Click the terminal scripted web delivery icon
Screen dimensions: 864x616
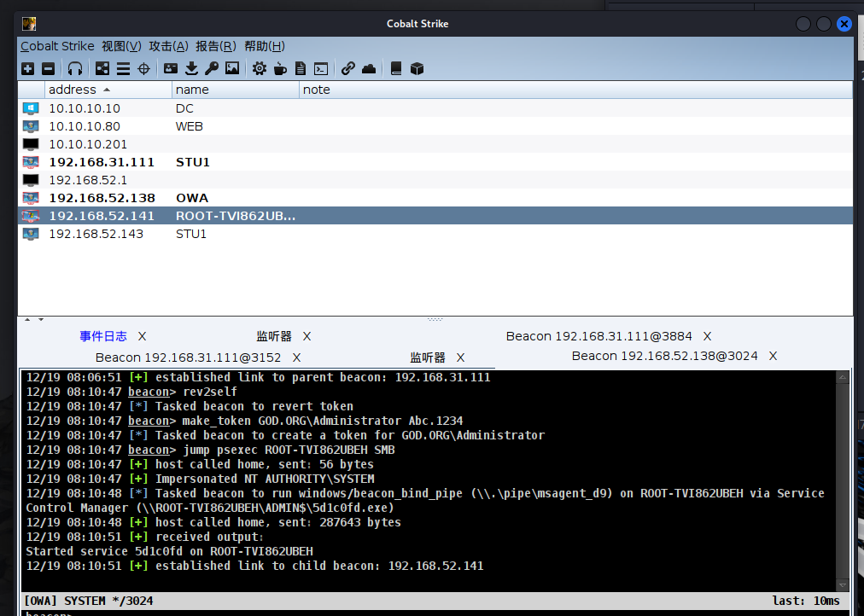321,69
